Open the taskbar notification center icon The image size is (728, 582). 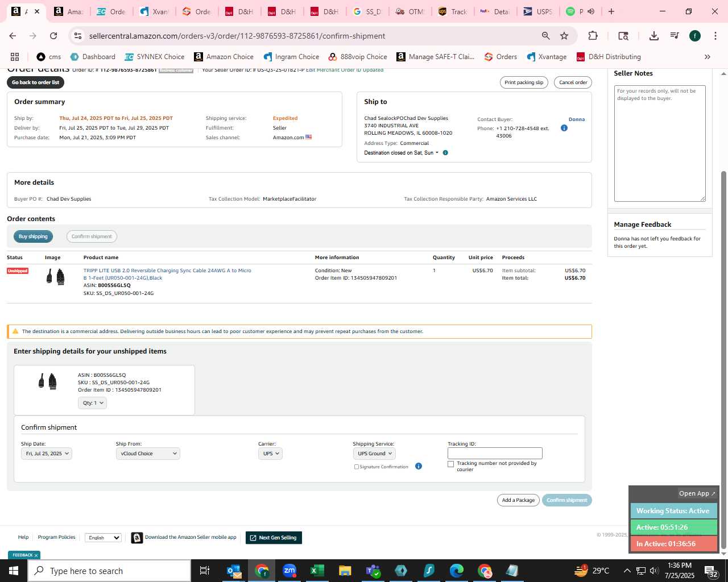[710, 571]
